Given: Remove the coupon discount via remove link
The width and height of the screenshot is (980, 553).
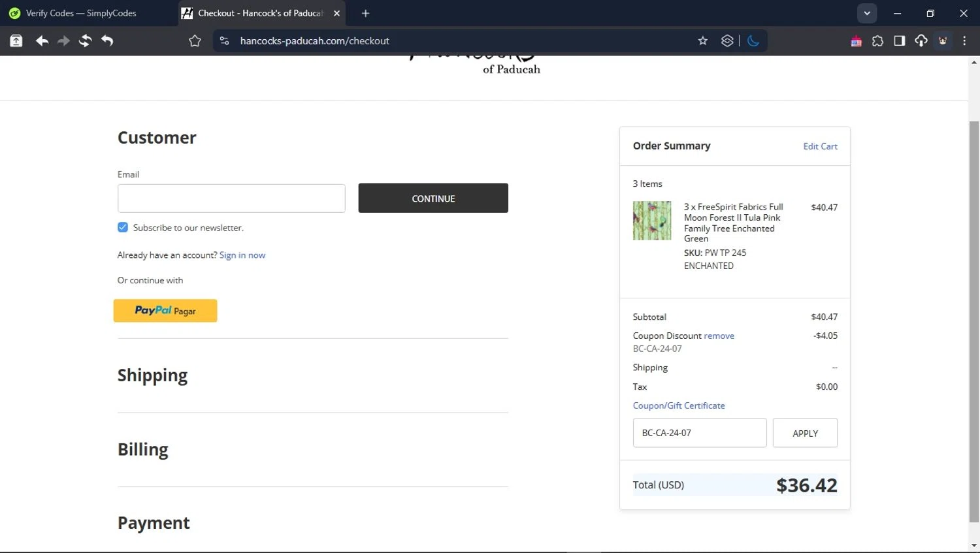Looking at the screenshot, I should click(x=719, y=336).
